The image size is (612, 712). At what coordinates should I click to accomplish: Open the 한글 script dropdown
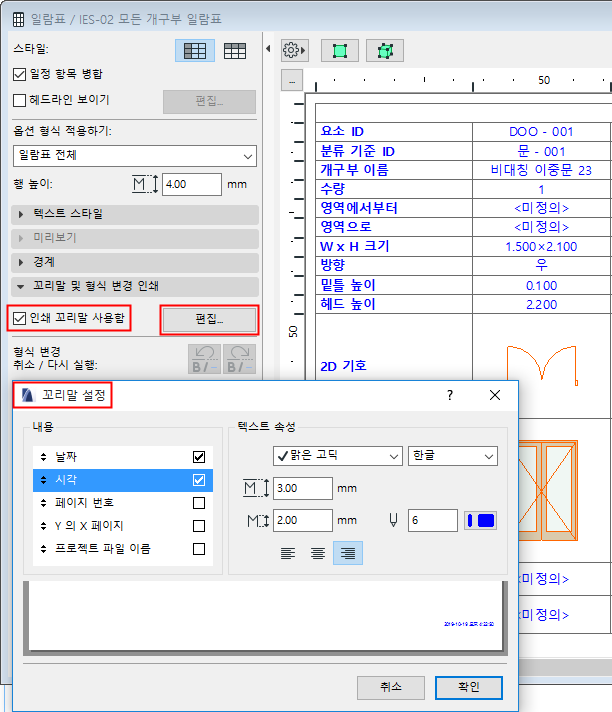453,456
